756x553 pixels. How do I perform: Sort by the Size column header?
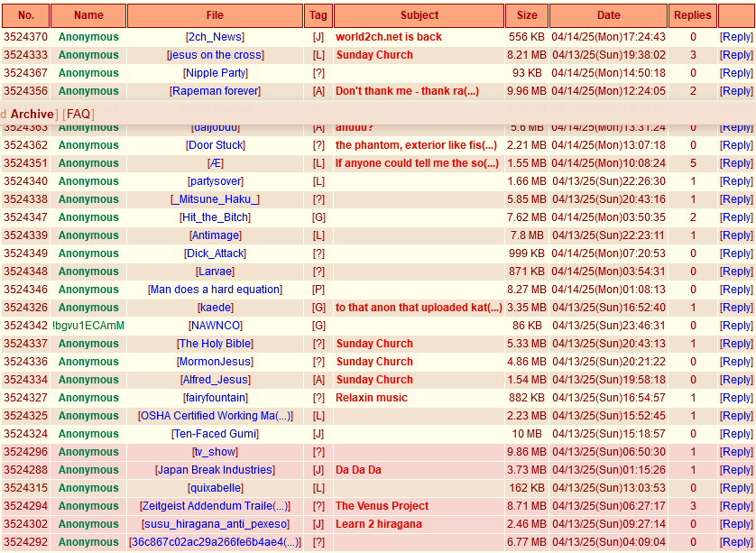tap(527, 15)
